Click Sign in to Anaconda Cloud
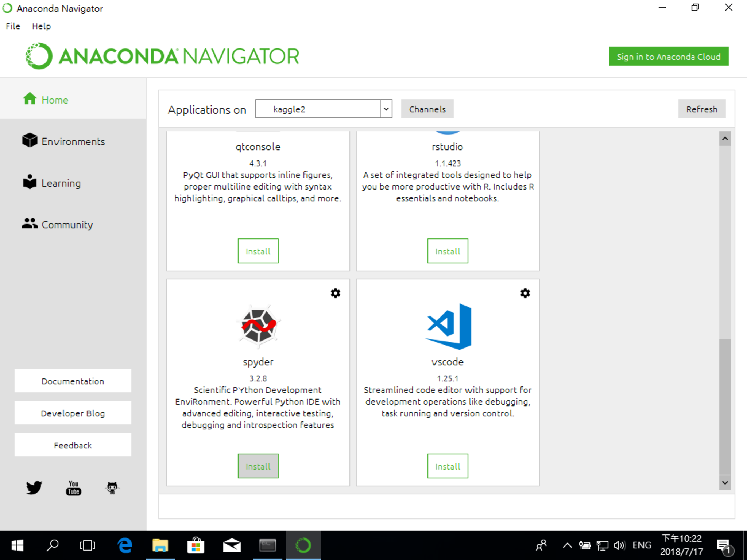The height and width of the screenshot is (560, 747). pyautogui.click(x=668, y=57)
